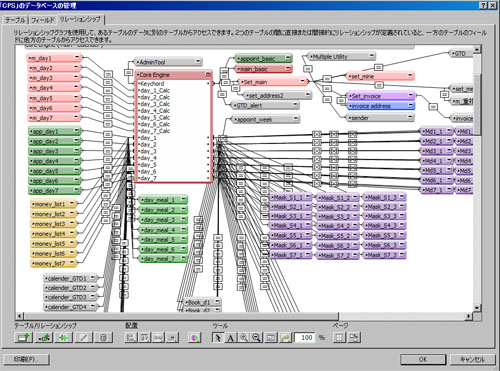Collapse the m_day4 table occurrence
This screenshot has height=371, width=500.
(x=77, y=87)
